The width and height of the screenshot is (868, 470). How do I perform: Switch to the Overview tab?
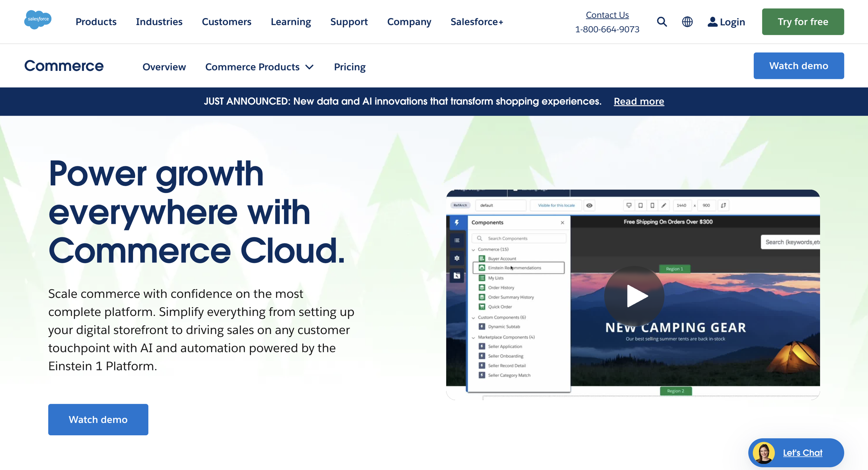coord(164,67)
